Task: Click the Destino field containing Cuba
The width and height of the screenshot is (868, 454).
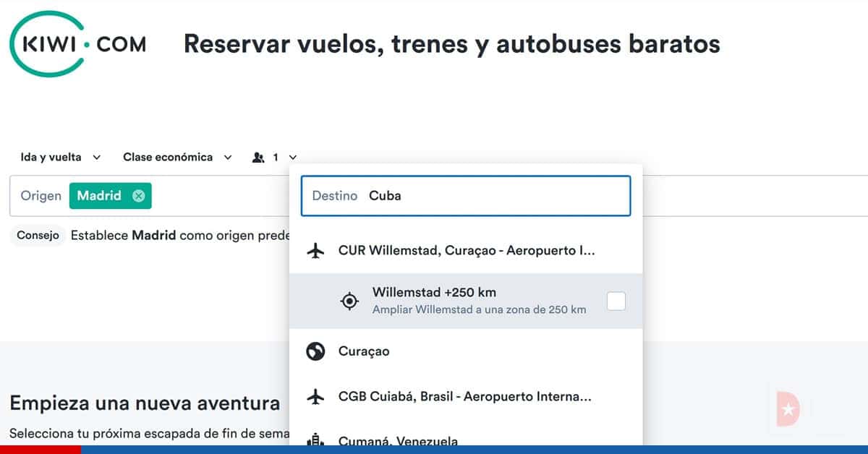Action: 466,196
